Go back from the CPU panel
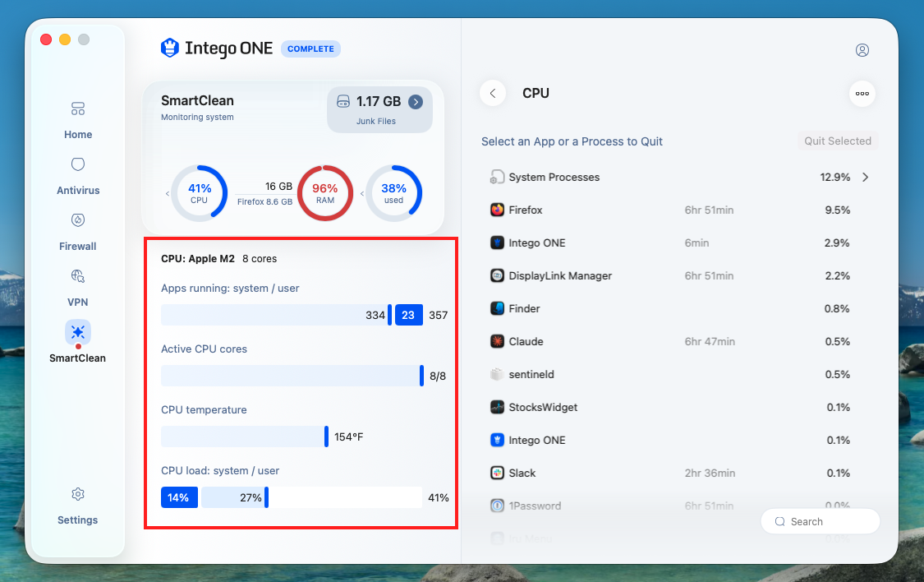924x582 pixels. click(x=493, y=93)
